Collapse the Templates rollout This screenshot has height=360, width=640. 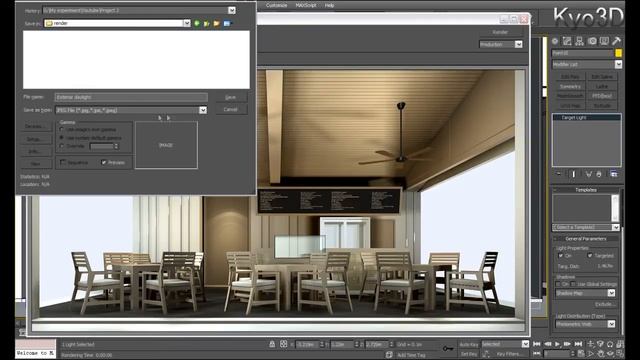click(x=586, y=190)
